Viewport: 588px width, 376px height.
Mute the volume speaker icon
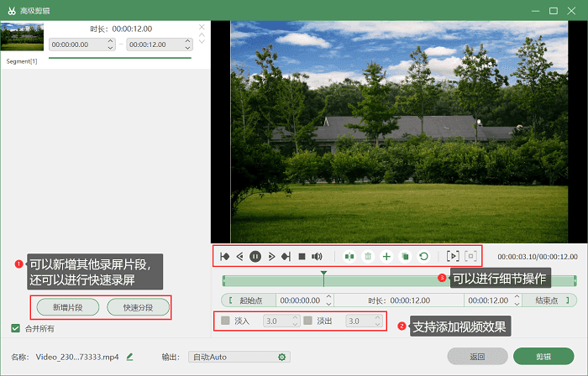tap(318, 256)
